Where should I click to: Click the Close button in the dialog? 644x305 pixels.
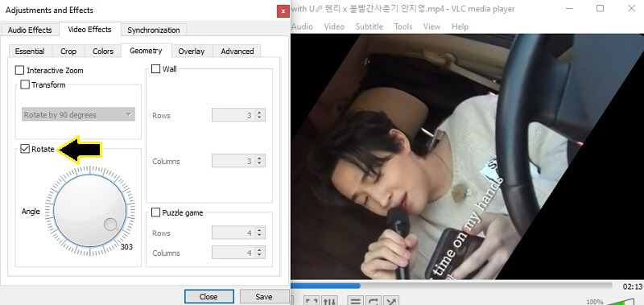point(208,296)
